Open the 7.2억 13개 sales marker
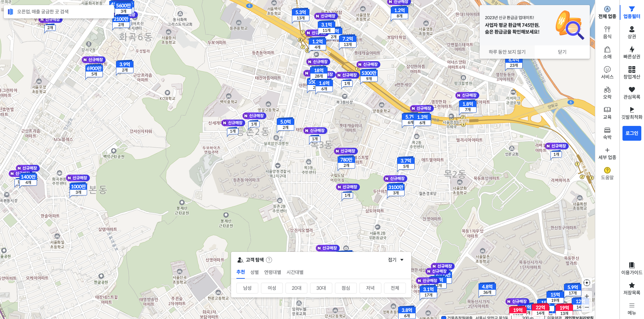Image resolution: width=644 pixels, height=319 pixels. pyautogui.click(x=348, y=42)
